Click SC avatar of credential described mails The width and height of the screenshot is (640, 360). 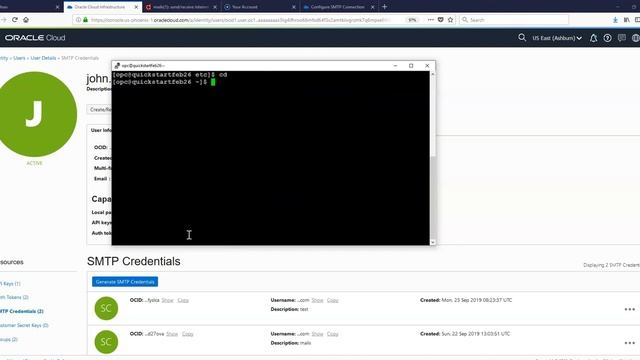106,342
